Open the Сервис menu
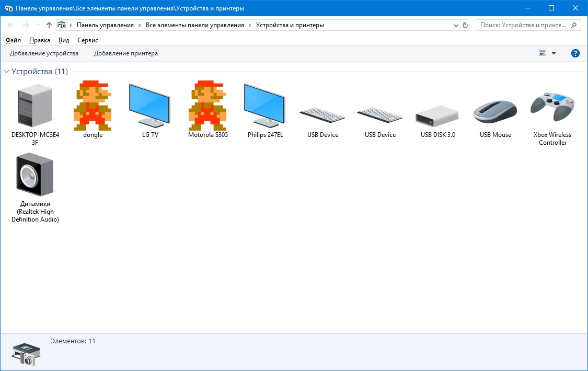Viewport: 588px width, 371px height. coord(88,40)
